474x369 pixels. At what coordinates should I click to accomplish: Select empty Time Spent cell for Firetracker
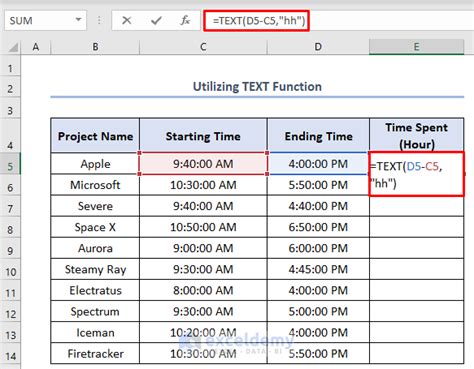coord(416,354)
